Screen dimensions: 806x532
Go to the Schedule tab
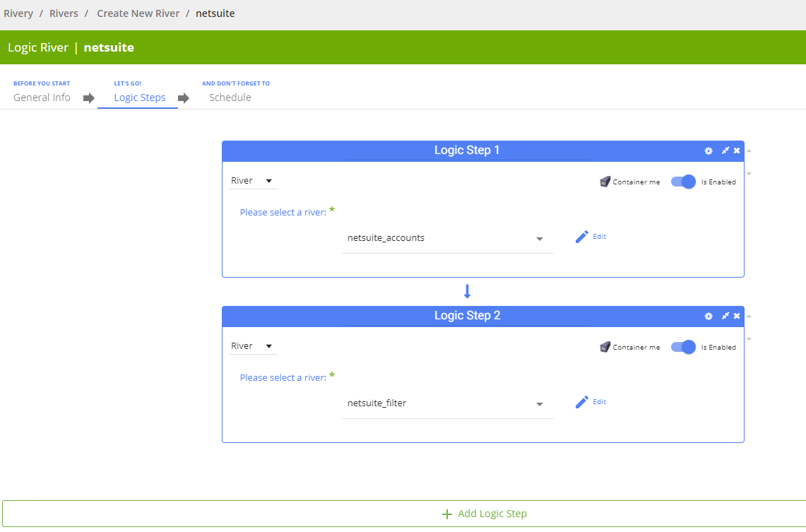click(x=230, y=97)
